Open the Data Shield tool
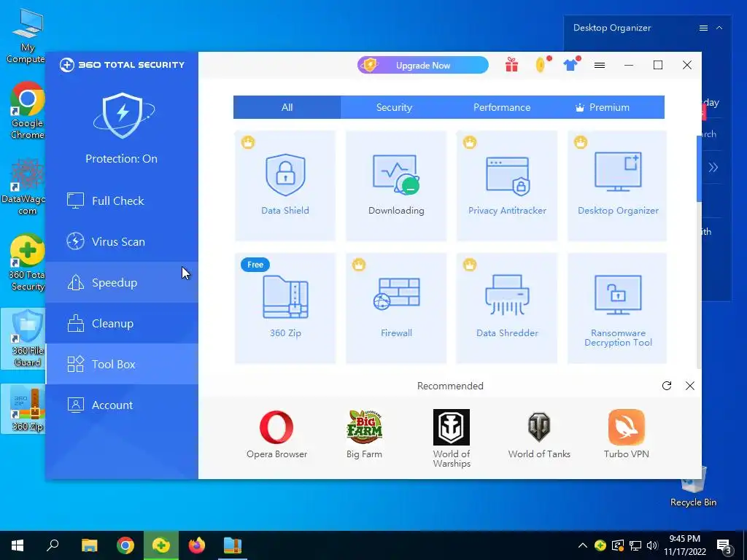The image size is (747, 560). pos(285,186)
